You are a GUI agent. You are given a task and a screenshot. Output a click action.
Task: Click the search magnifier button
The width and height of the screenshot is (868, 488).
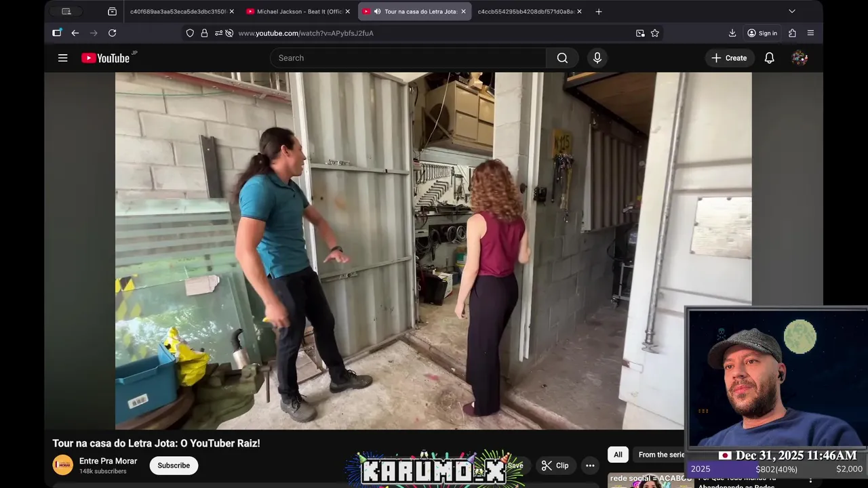click(562, 58)
